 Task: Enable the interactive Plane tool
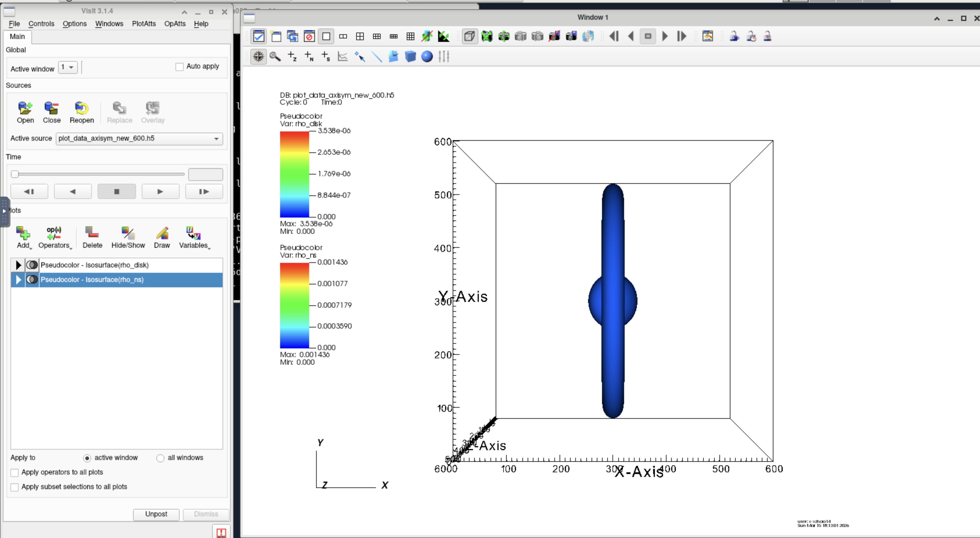point(394,56)
